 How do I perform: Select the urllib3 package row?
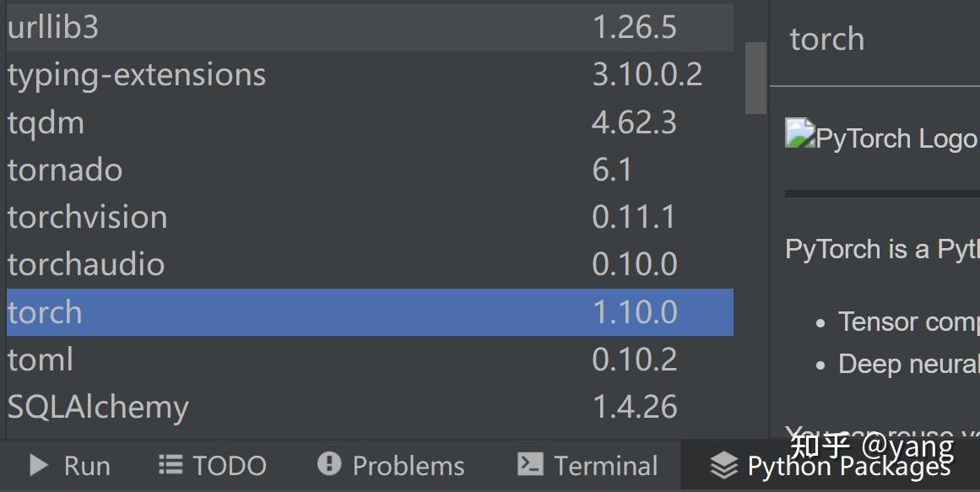[370, 28]
